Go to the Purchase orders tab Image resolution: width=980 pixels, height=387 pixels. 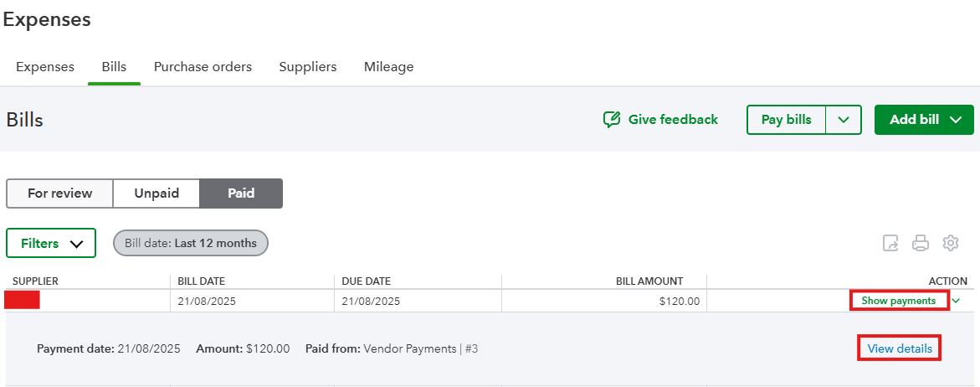pos(203,67)
